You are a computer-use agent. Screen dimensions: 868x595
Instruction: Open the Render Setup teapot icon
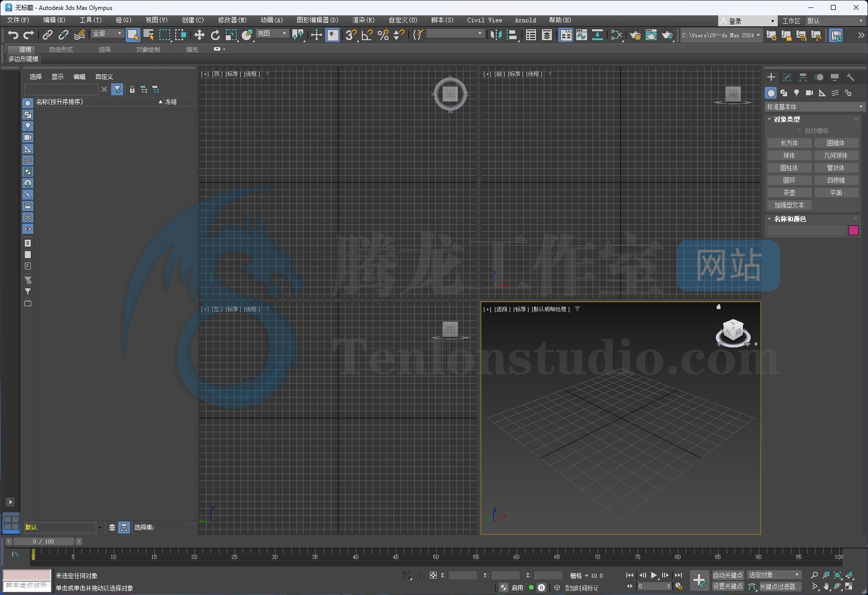[x=635, y=35]
